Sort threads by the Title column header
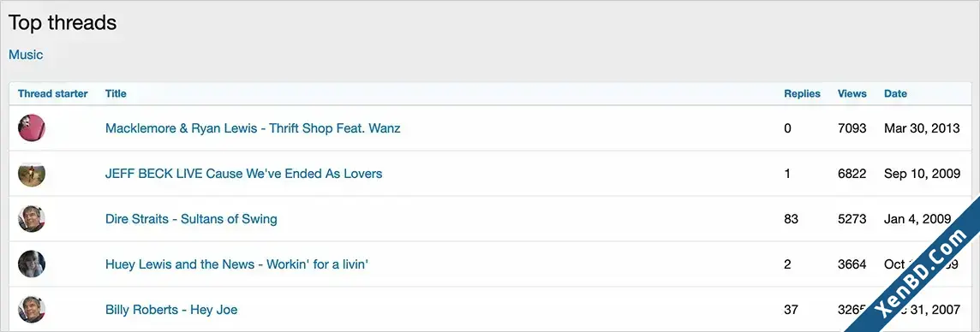This screenshot has height=332, width=980. coord(116,93)
